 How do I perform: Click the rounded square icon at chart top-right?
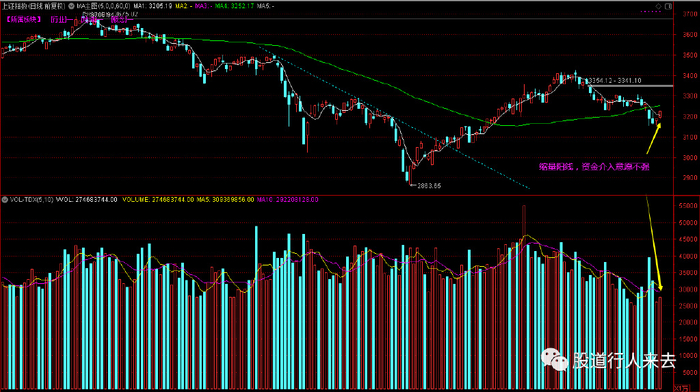pyautogui.click(x=668, y=6)
